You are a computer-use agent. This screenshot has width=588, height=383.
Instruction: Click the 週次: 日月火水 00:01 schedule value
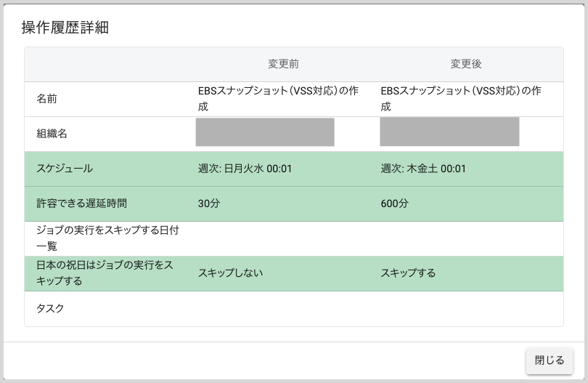[245, 169]
